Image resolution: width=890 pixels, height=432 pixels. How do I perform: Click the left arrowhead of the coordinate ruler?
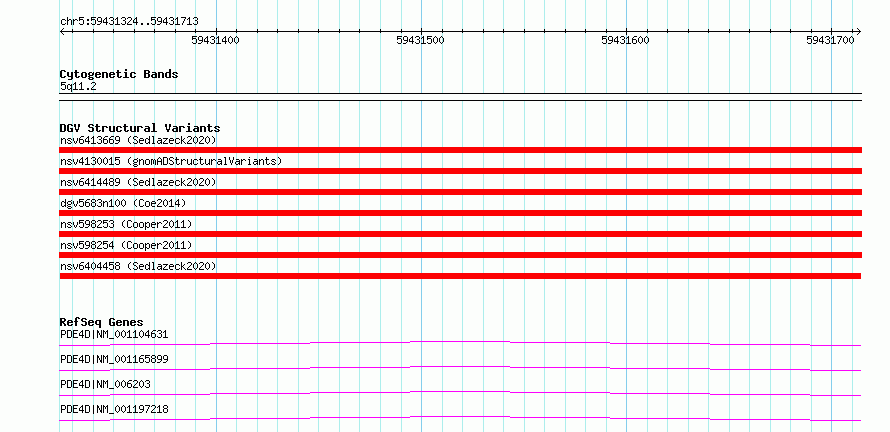62,31
